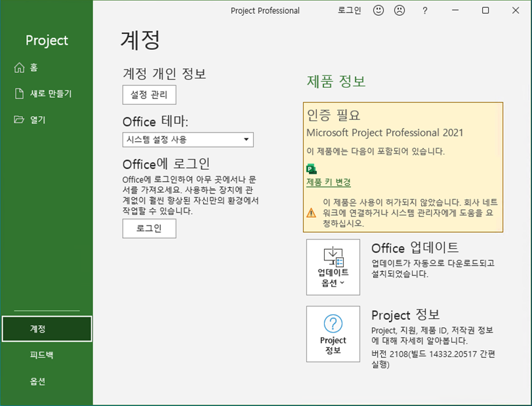Click the 설정 관리 button

pyautogui.click(x=150, y=94)
